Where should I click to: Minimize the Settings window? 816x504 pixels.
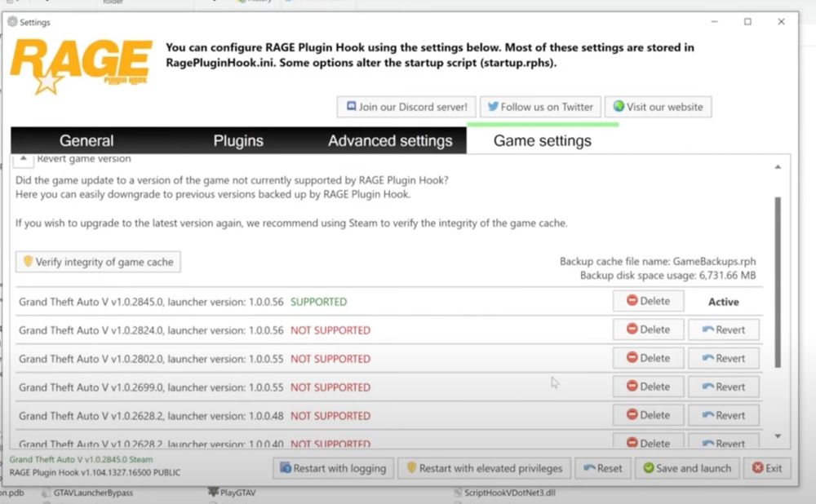(715, 21)
